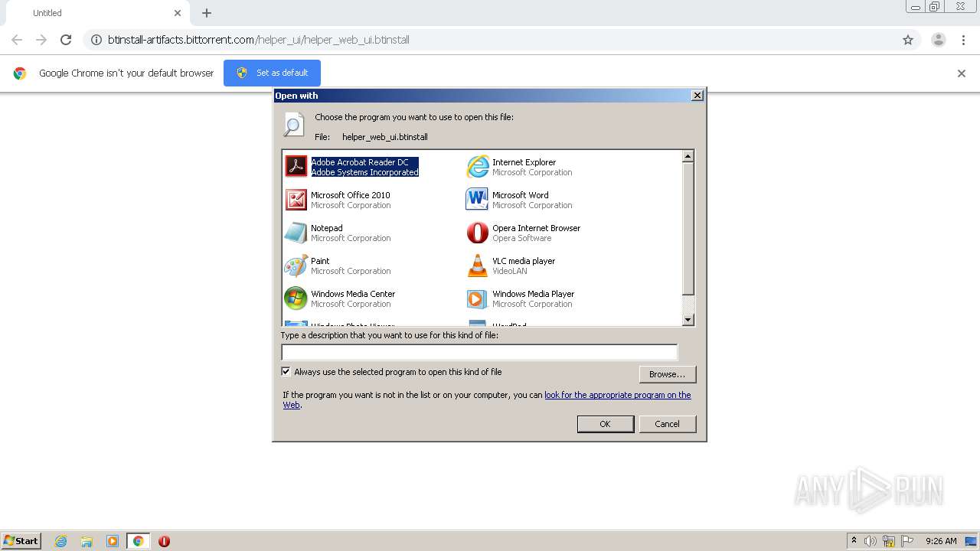Open the volume tray icon

871,541
